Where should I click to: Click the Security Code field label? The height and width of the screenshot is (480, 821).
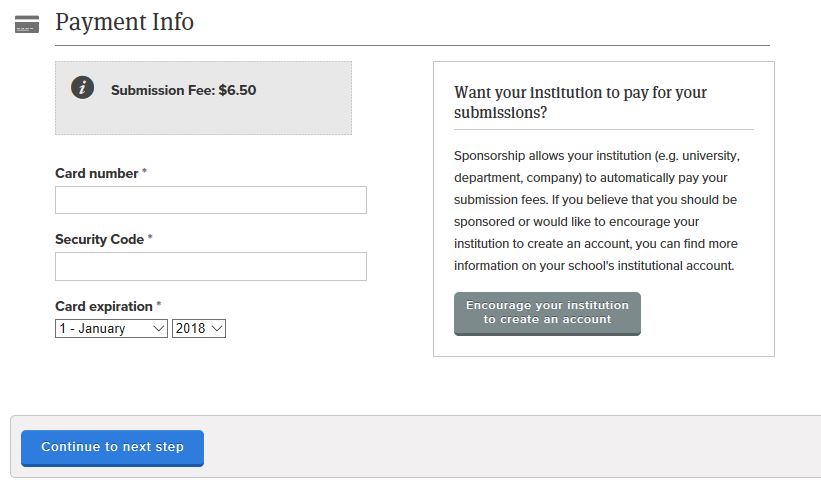point(99,239)
